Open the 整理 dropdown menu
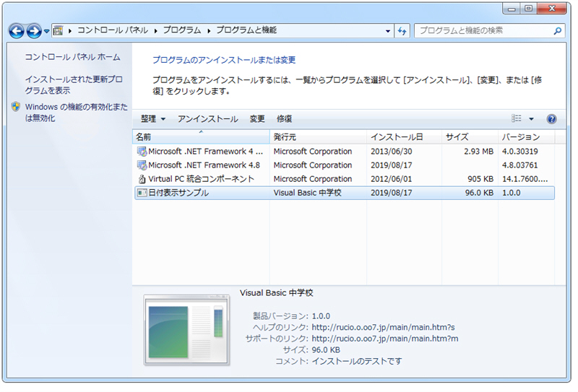 coord(152,119)
